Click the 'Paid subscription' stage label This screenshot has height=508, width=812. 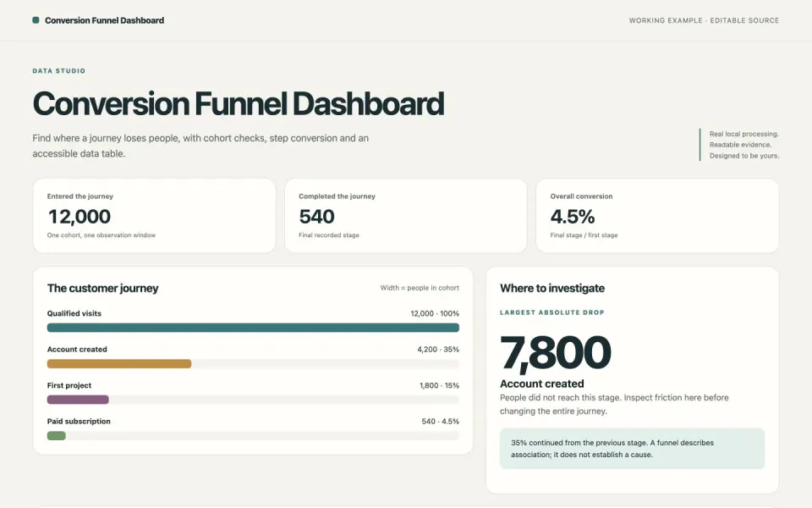pos(79,421)
